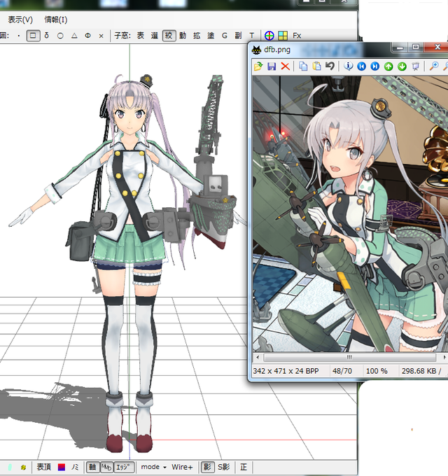Click the Wire+ button
Image resolution: width=448 pixels, height=476 pixels.
pyautogui.click(x=182, y=467)
